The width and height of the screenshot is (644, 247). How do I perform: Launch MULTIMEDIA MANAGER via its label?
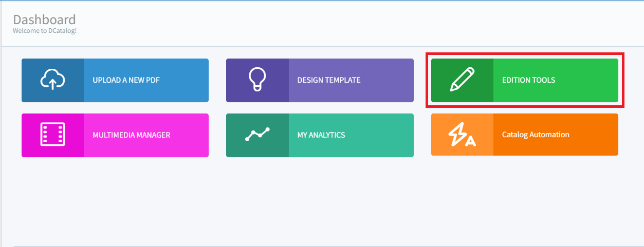point(132,135)
